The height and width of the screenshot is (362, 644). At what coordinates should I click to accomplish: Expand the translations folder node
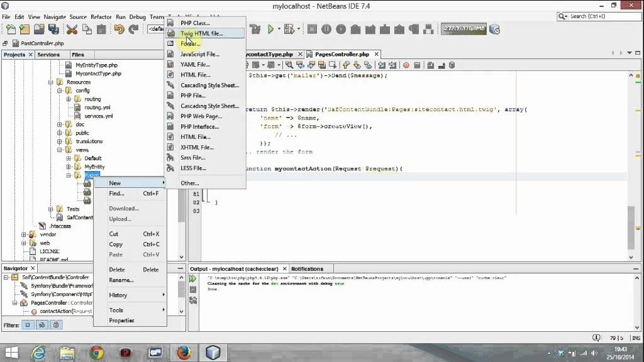[60, 141]
